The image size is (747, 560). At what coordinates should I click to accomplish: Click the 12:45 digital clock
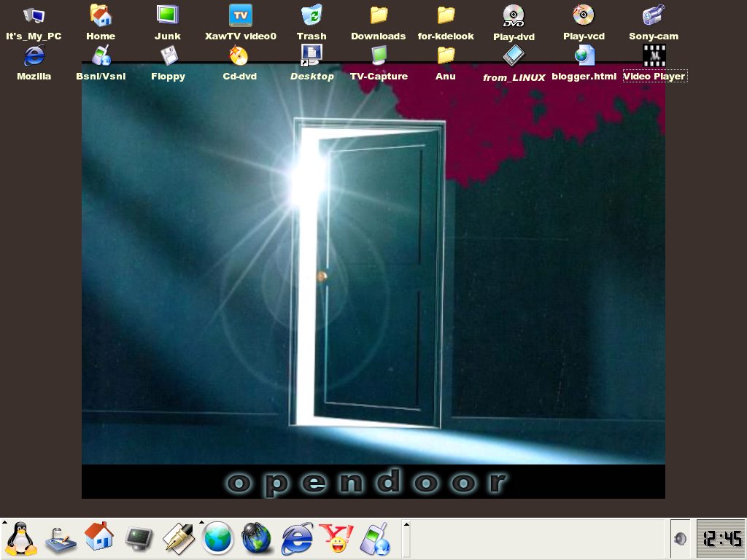[721, 539]
